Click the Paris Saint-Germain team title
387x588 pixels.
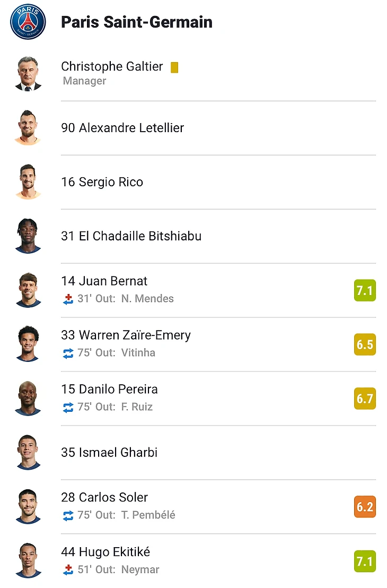click(x=137, y=22)
